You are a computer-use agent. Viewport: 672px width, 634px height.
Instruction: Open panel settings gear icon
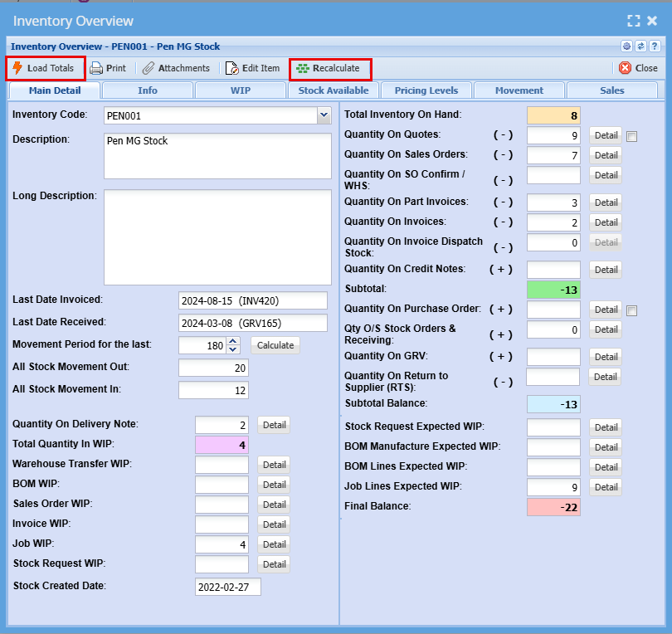627,46
